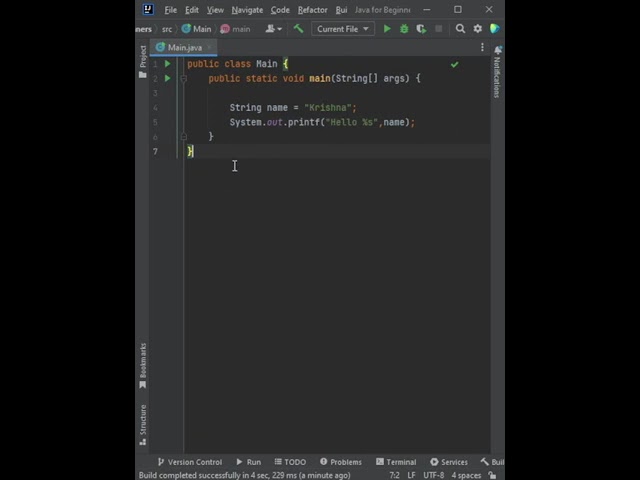
Task: Open the Code menu
Action: click(x=280, y=10)
